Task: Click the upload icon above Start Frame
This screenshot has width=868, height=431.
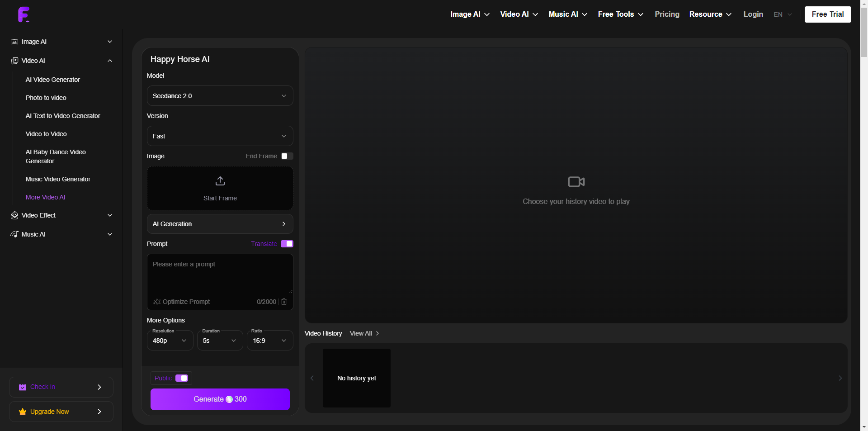Action: coord(220,181)
